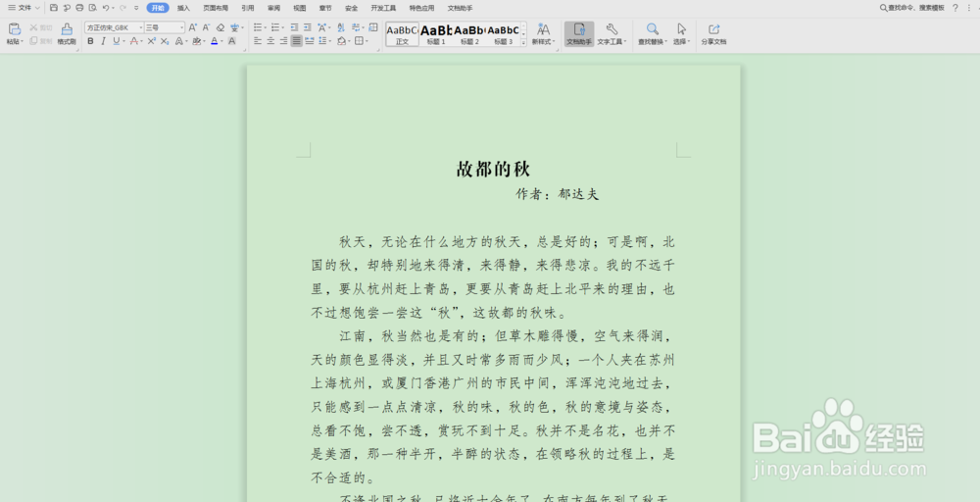Image resolution: width=980 pixels, height=502 pixels.
Task: Apply the 标题 1 heading style
Action: tap(436, 33)
